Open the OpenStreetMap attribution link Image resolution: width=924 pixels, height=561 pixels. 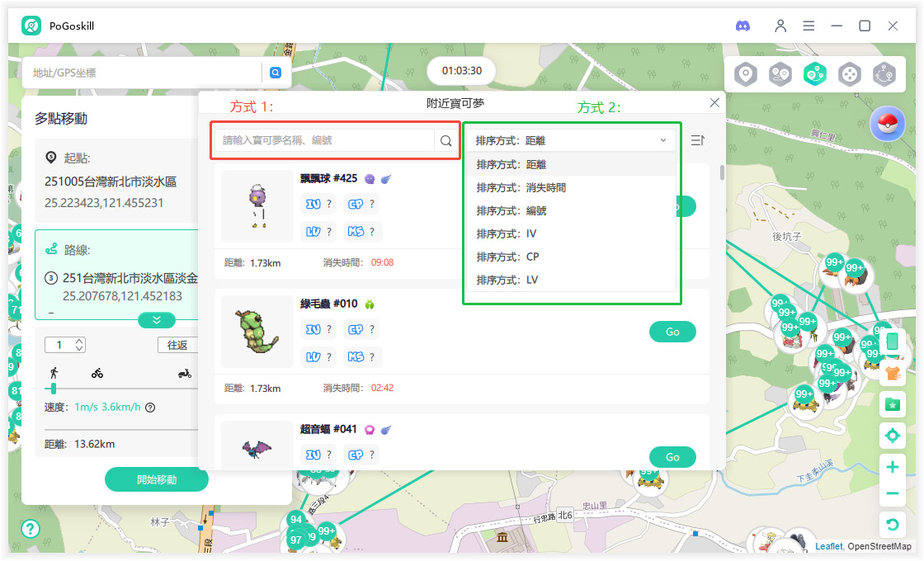pyautogui.click(x=879, y=546)
